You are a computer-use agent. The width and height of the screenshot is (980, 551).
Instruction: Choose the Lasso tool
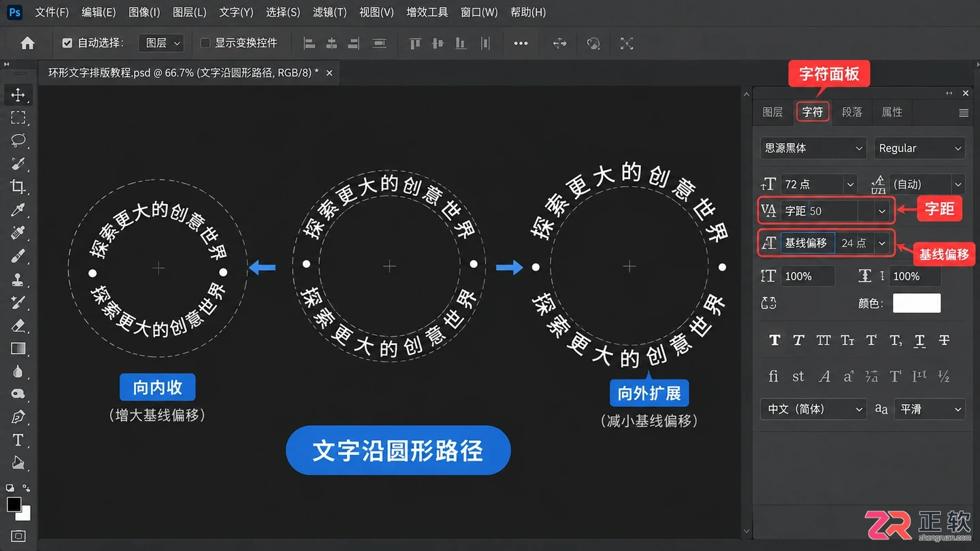[18, 141]
